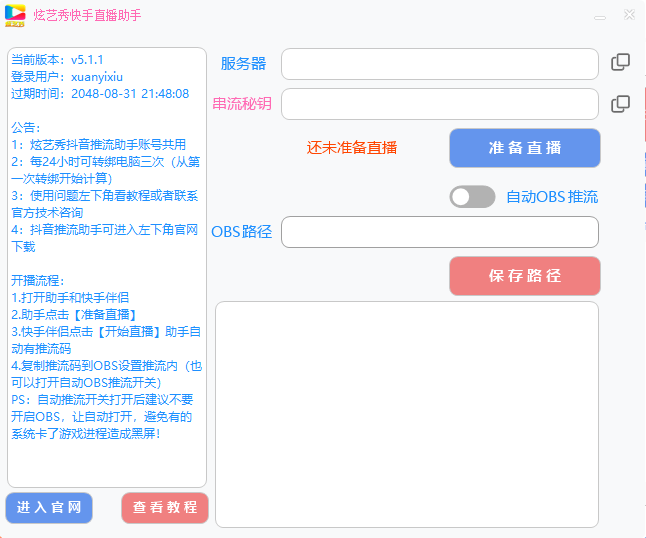Copy the 服务器 server address
This screenshot has height=538, width=646.
pyautogui.click(x=620, y=62)
